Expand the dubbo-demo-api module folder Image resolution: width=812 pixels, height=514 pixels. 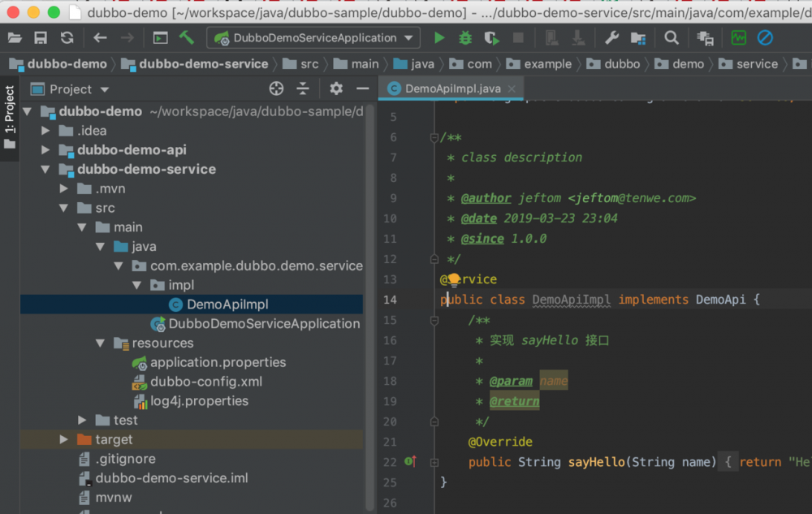click(x=46, y=149)
